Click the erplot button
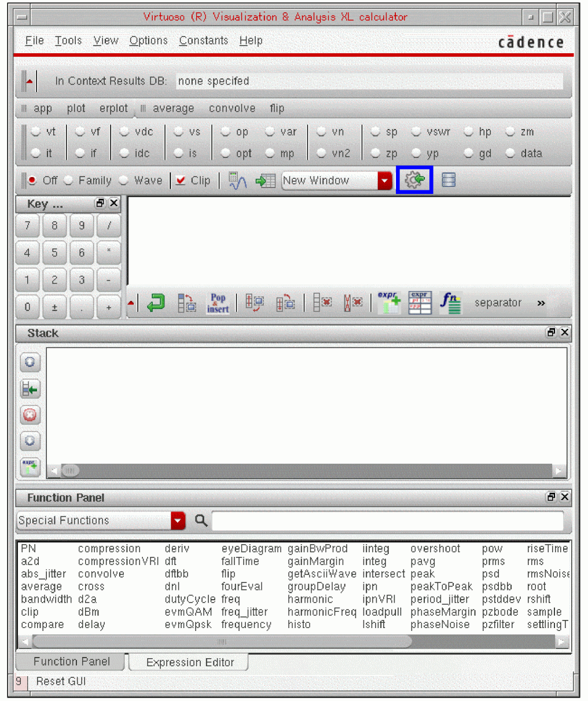Screen dimensions: 588x701 113,108
